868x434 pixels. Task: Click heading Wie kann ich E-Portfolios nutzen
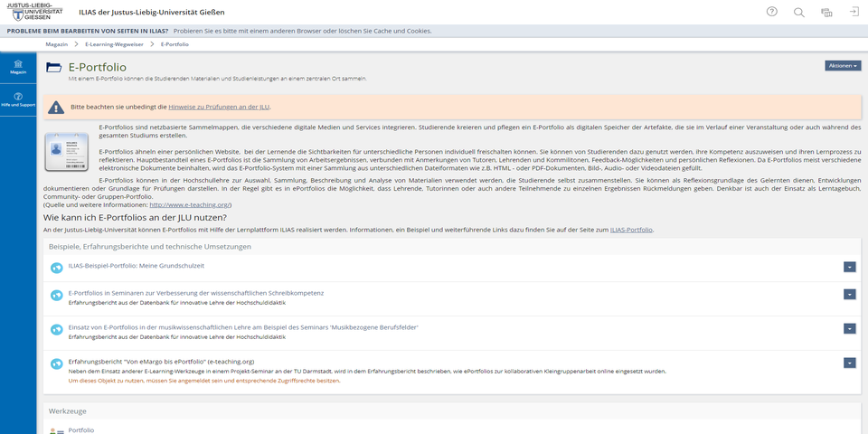135,217
